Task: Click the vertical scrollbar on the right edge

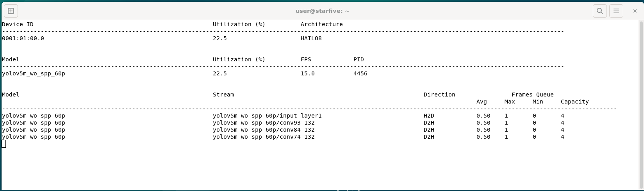Action: point(641,98)
